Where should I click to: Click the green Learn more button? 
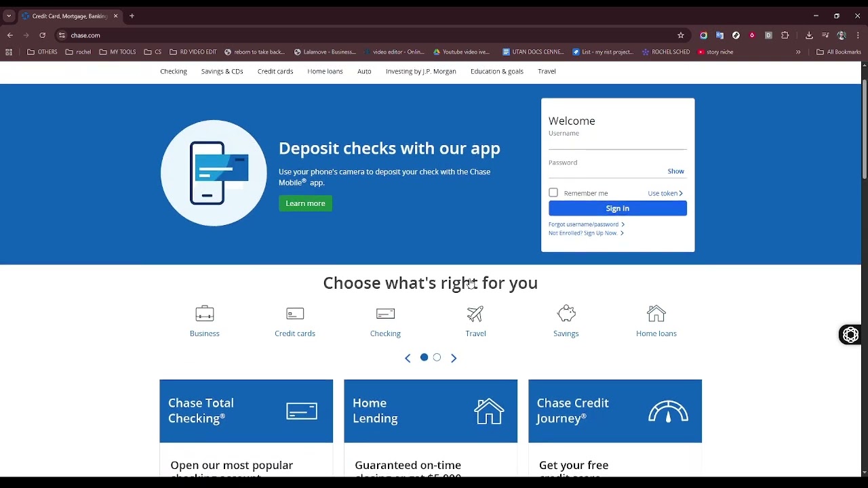coord(305,203)
